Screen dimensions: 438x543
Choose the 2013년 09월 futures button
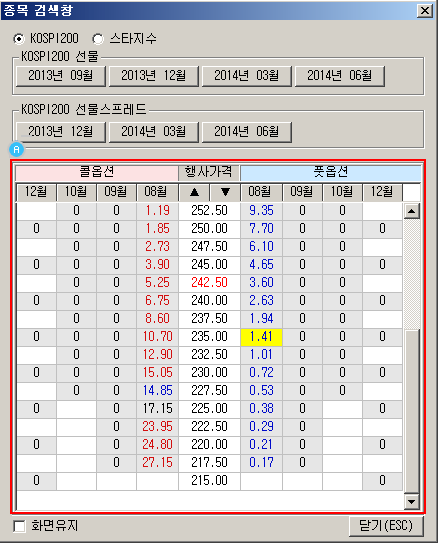(x=61, y=76)
